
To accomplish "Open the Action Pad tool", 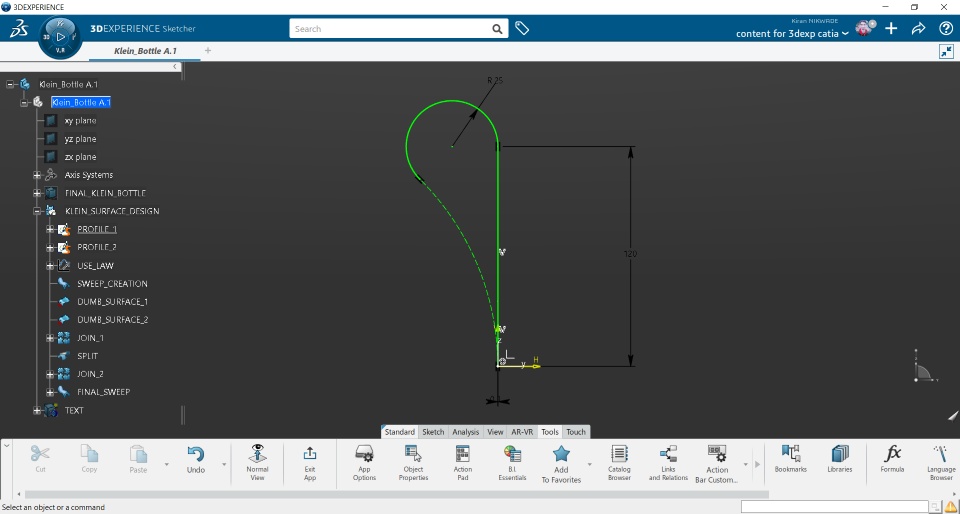I will point(463,461).
